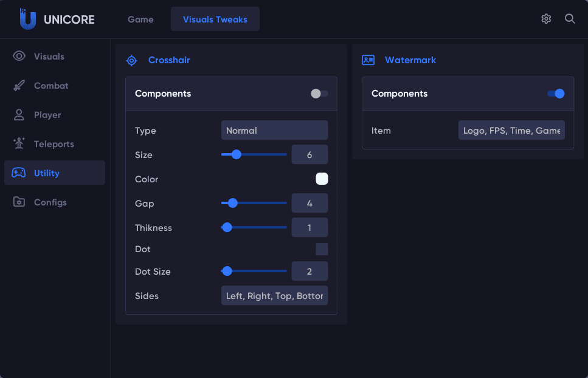Click the Crosshair section heading
This screenshot has height=378, width=588.
pyautogui.click(x=169, y=60)
